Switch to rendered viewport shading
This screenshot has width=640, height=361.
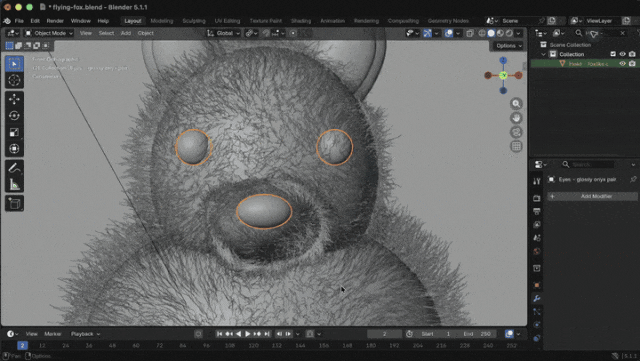tap(509, 33)
